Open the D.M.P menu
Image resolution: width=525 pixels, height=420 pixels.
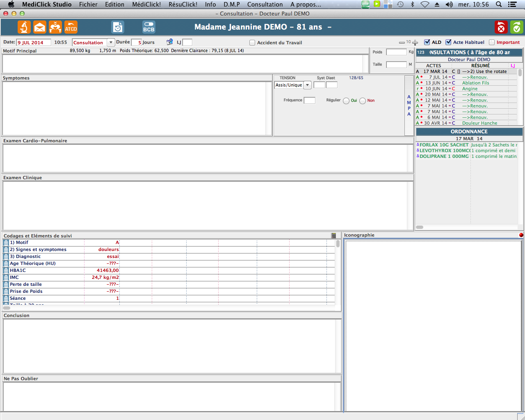click(231, 5)
